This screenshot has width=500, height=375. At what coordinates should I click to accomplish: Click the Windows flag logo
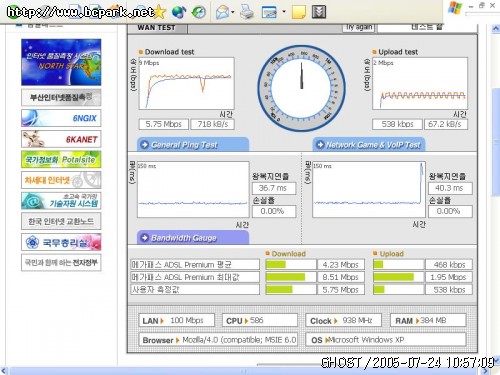click(x=455, y=8)
